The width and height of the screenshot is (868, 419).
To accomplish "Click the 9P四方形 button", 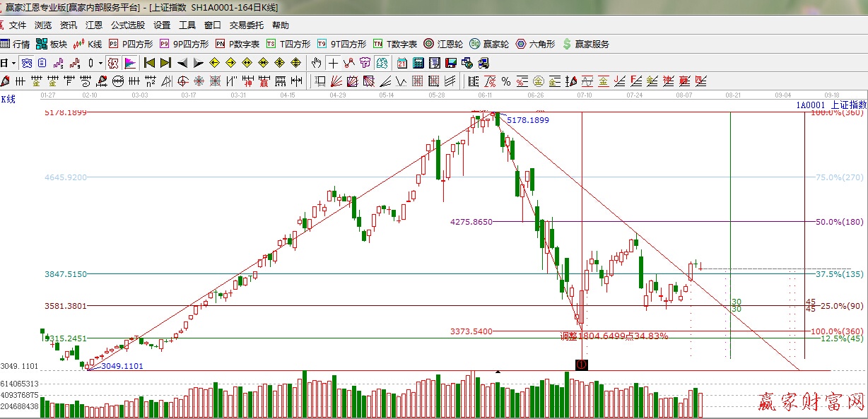I will (184, 44).
